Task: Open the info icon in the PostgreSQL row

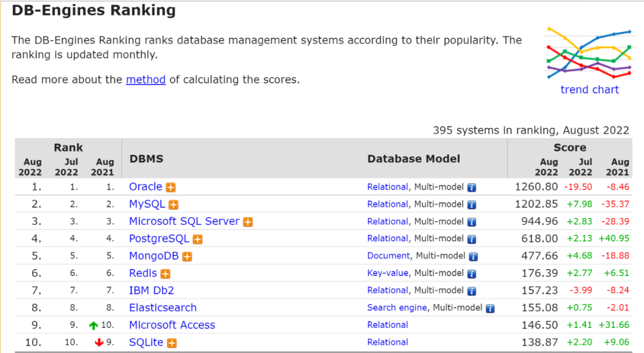Action: 472,239
